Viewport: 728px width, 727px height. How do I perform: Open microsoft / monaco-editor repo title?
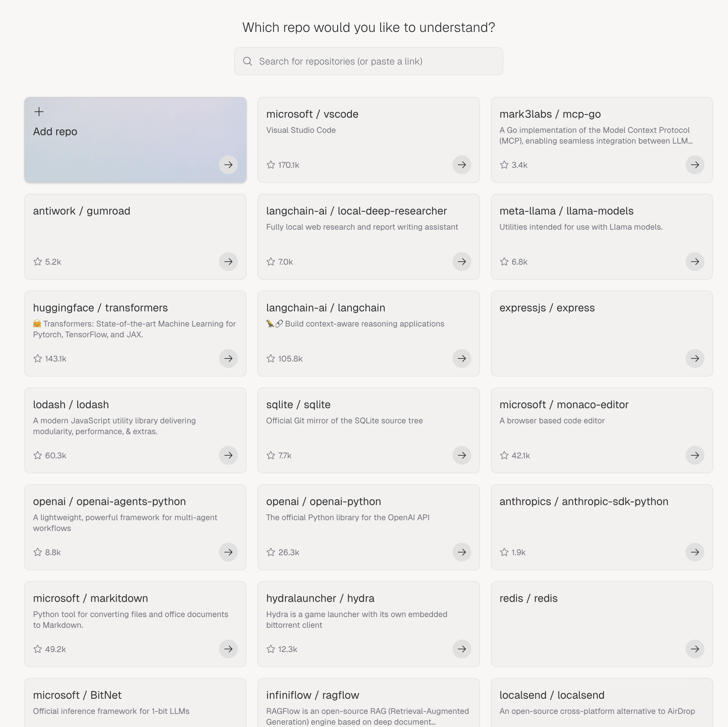pyautogui.click(x=564, y=405)
